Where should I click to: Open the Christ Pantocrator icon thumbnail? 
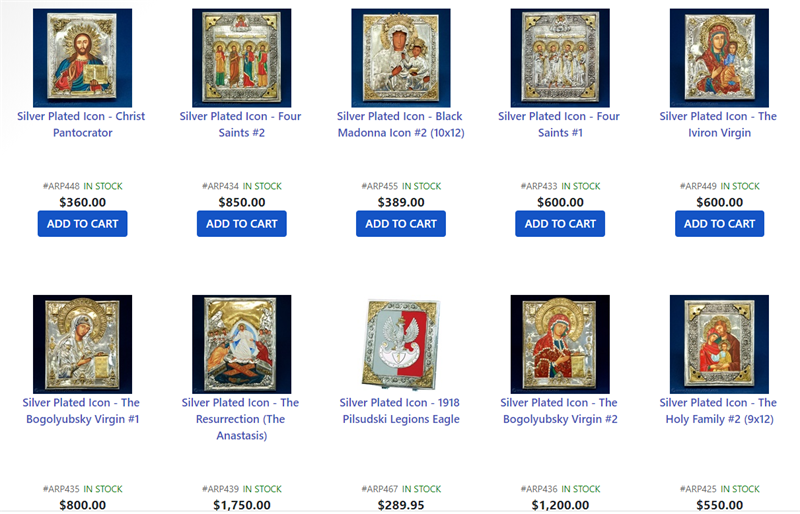click(x=82, y=58)
